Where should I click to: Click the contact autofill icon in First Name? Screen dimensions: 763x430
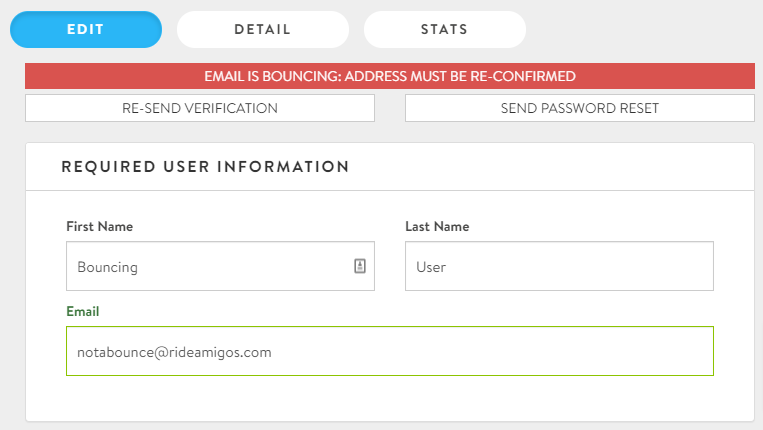(x=360, y=267)
